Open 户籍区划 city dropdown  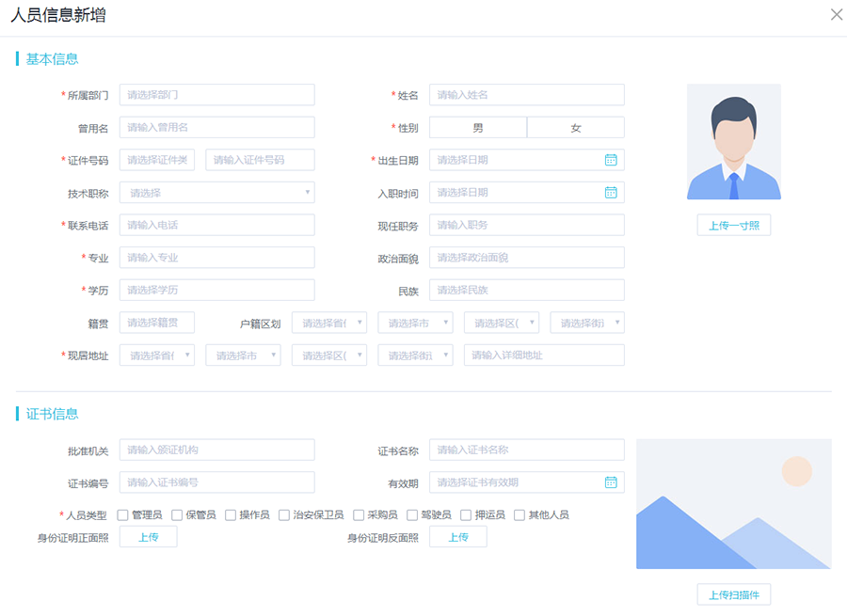[x=415, y=324]
